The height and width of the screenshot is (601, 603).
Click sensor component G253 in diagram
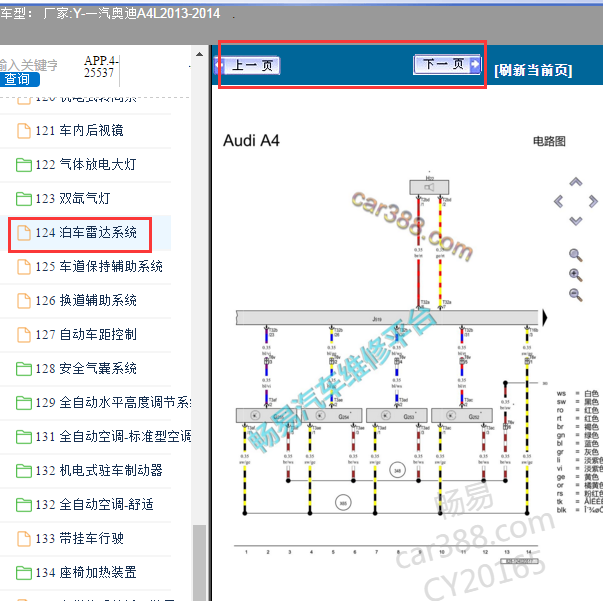[396, 416]
